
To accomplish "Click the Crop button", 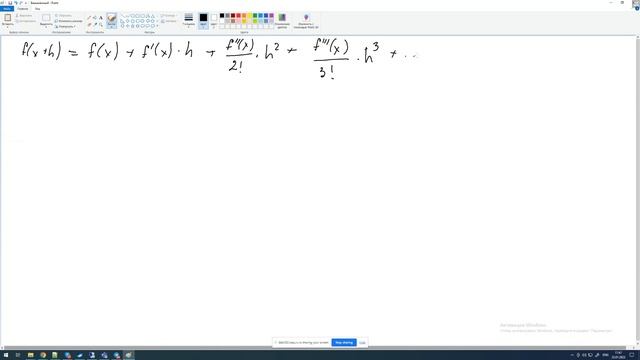I will pos(63,16).
